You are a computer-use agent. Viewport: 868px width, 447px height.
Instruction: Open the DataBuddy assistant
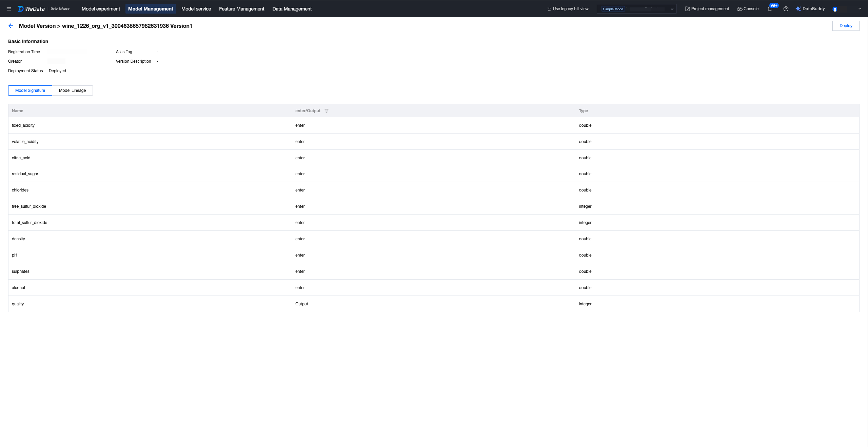810,9
